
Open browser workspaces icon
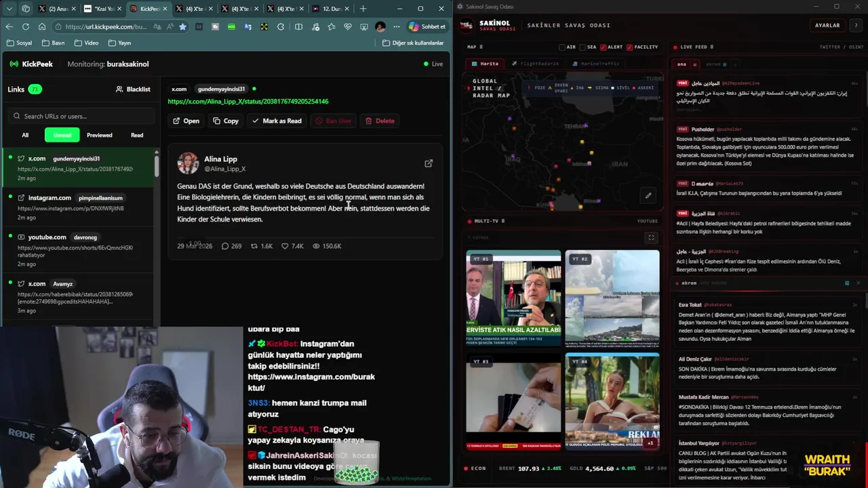(x=26, y=9)
